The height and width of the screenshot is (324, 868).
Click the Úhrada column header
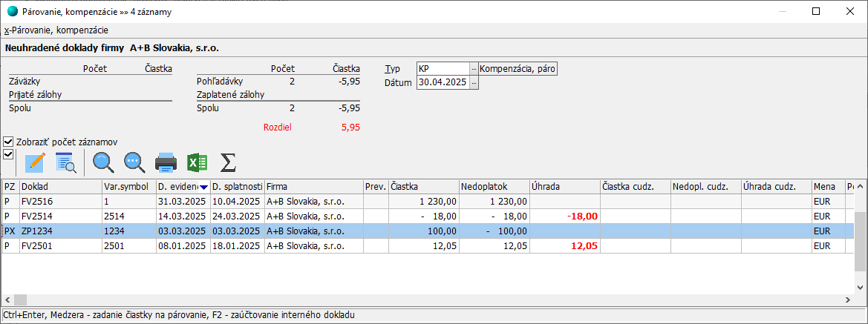563,186
